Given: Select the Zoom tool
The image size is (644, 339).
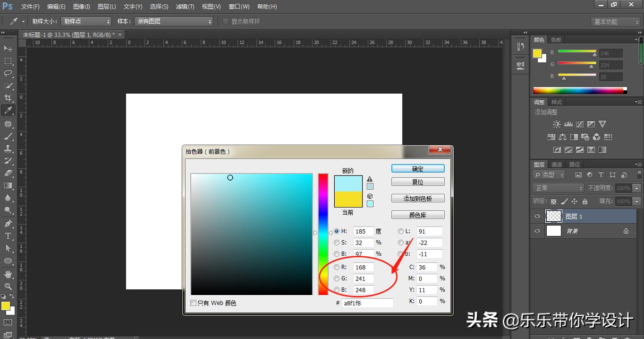Looking at the screenshot, I should point(8,286).
